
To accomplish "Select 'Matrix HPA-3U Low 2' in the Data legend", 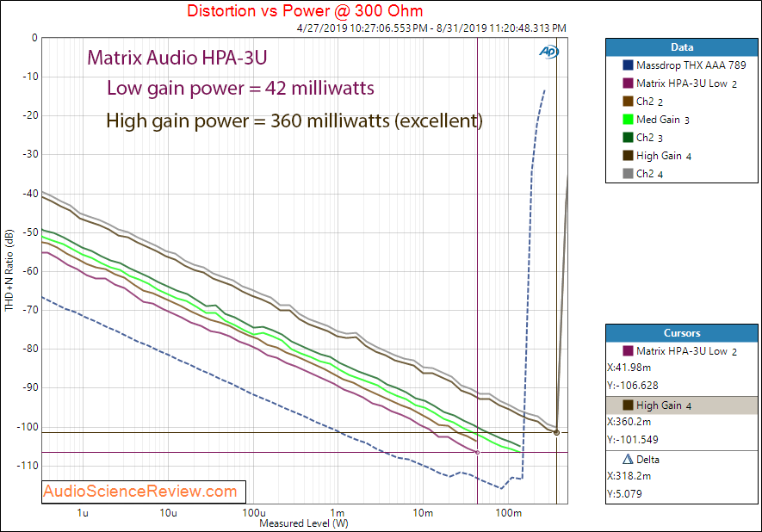I will [686, 84].
